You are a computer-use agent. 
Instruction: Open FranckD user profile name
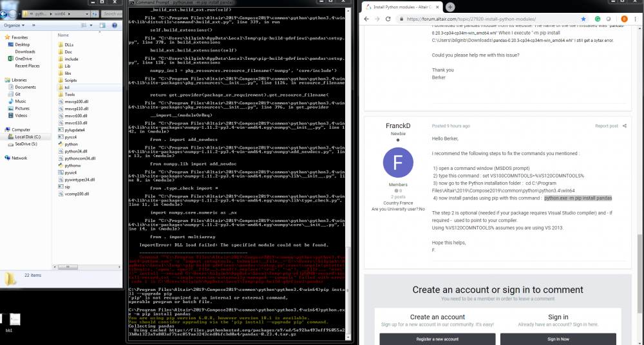(398, 126)
